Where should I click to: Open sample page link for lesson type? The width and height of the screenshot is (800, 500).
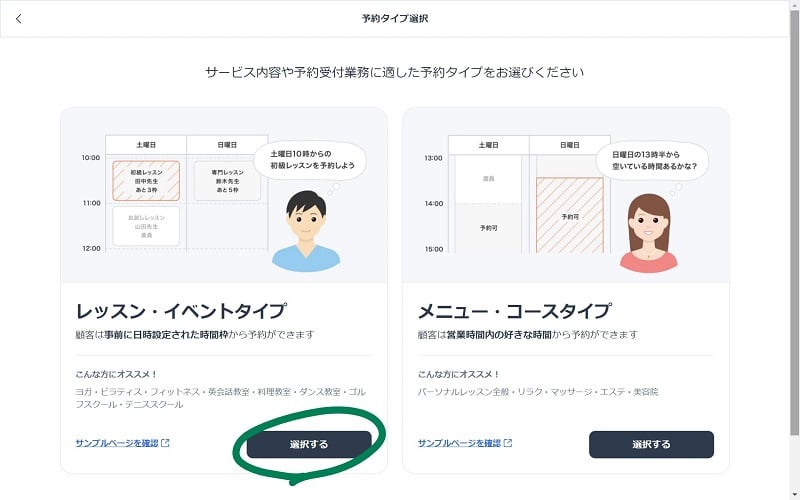[116, 443]
